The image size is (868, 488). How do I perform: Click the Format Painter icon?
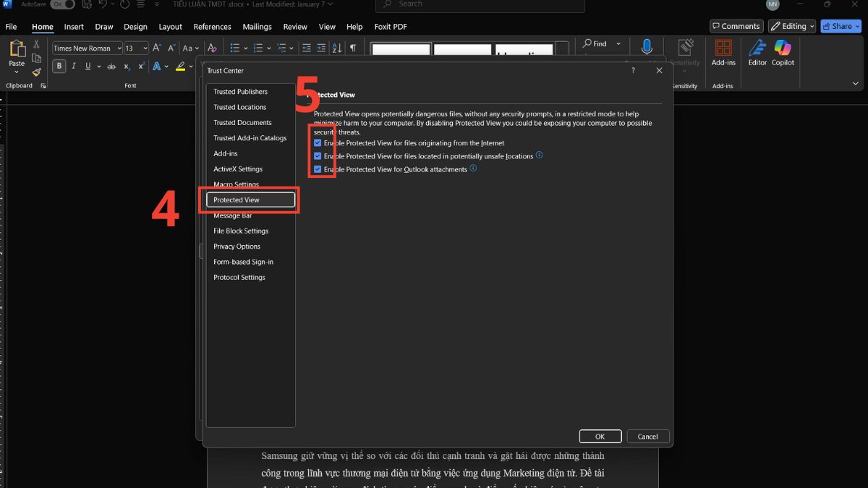36,72
